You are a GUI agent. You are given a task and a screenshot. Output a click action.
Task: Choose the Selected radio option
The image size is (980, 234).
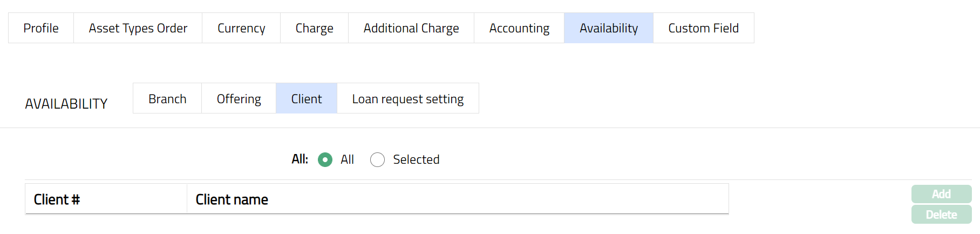coord(378,160)
